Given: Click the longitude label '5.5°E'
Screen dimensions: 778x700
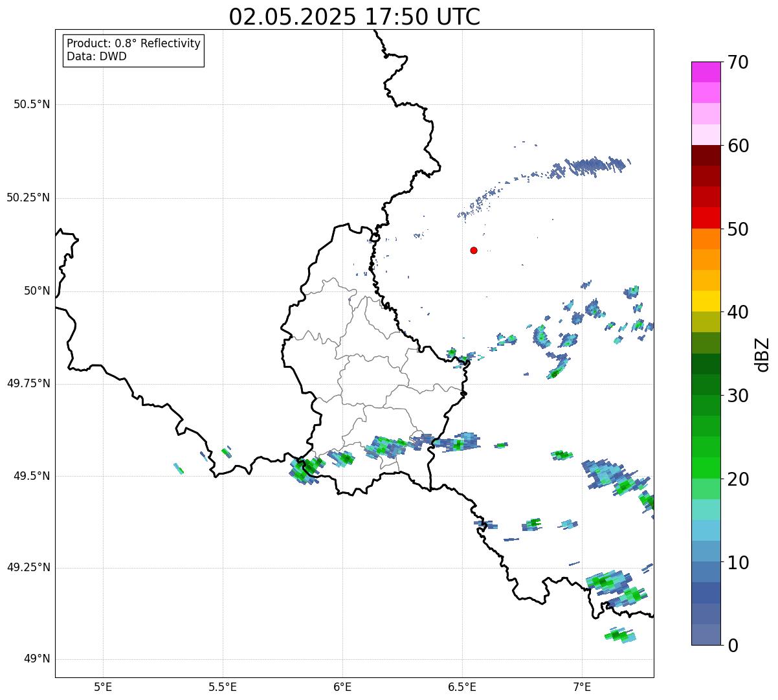Looking at the screenshot, I should [x=223, y=687].
